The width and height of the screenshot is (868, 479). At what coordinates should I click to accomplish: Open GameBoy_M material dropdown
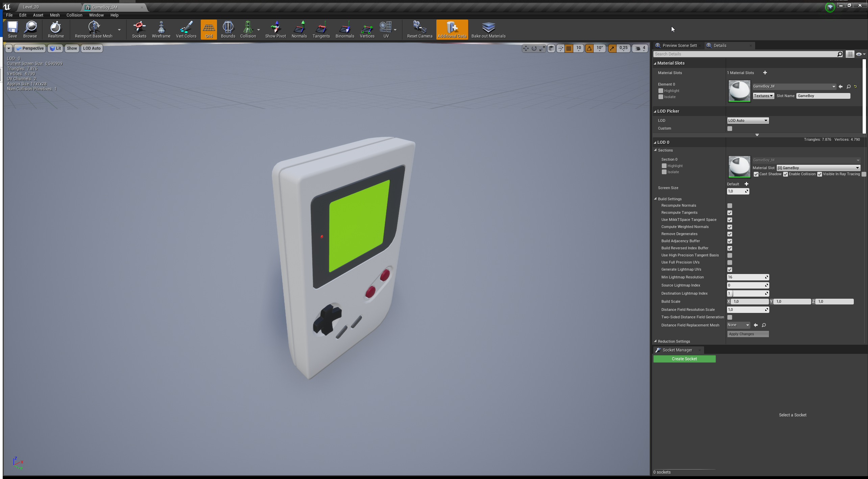[794, 87]
